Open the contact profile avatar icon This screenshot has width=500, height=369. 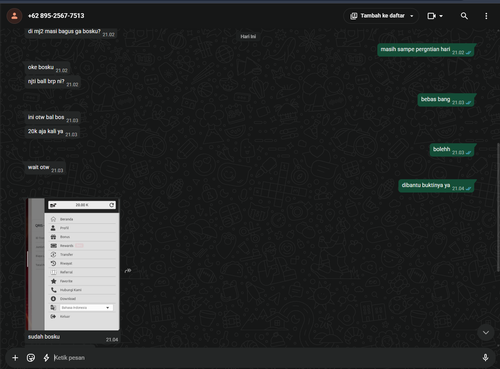click(x=14, y=16)
